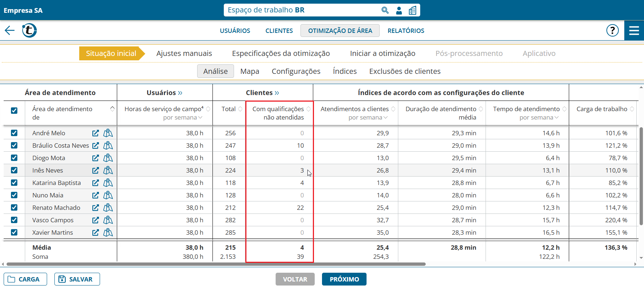Open the hamburger menu
Image resolution: width=644 pixels, height=291 pixels.
point(634,30)
